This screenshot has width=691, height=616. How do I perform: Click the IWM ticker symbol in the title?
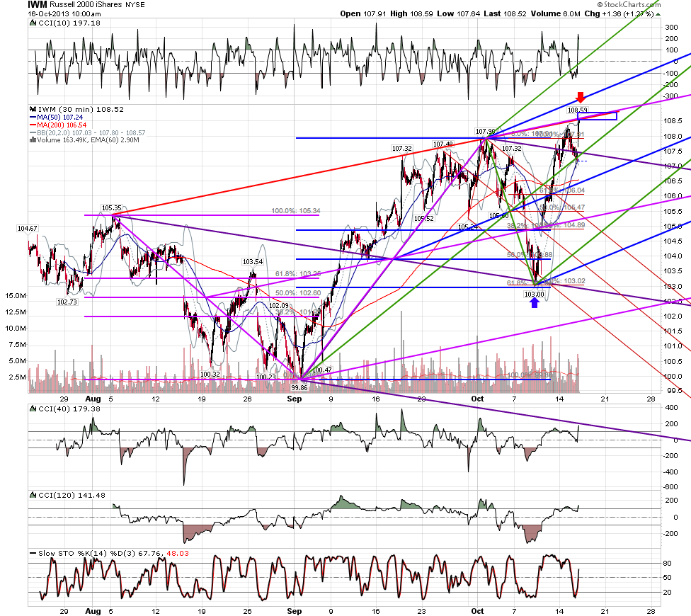[38, 4]
